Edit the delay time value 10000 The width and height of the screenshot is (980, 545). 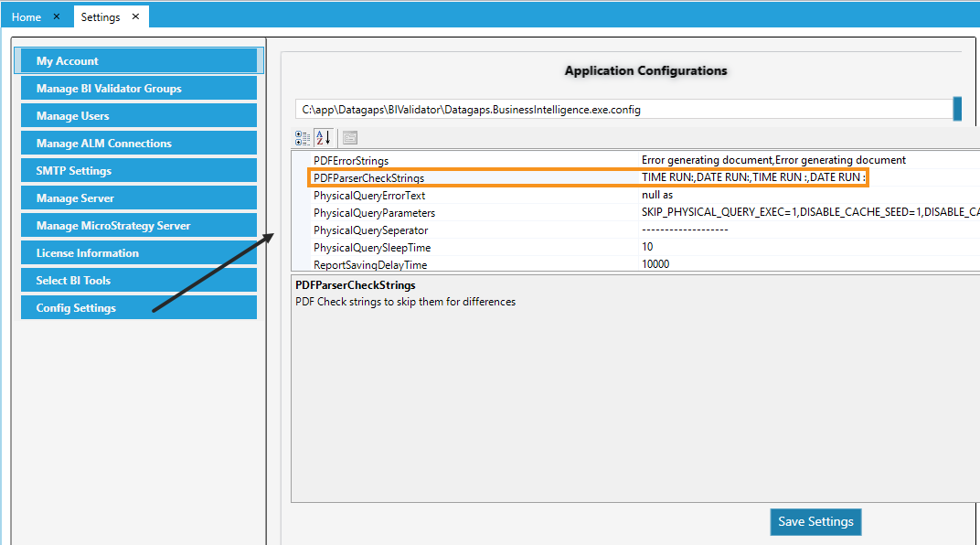pyautogui.click(x=655, y=264)
